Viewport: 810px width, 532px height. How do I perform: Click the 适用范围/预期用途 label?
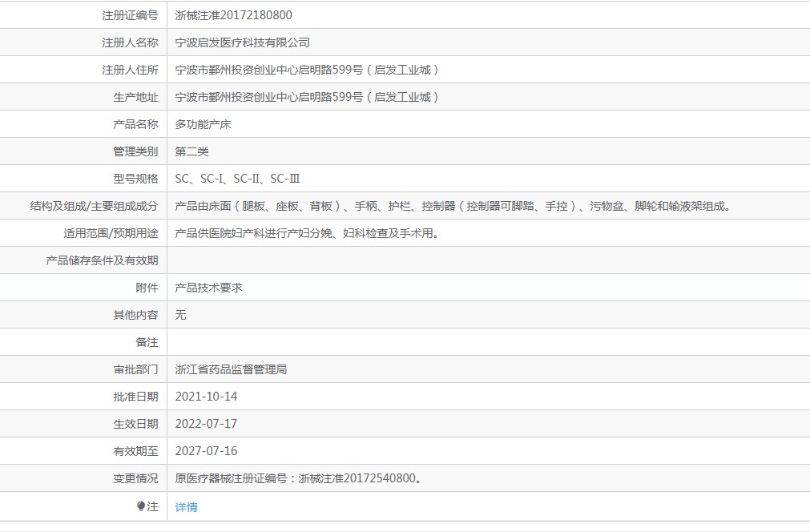(x=111, y=233)
